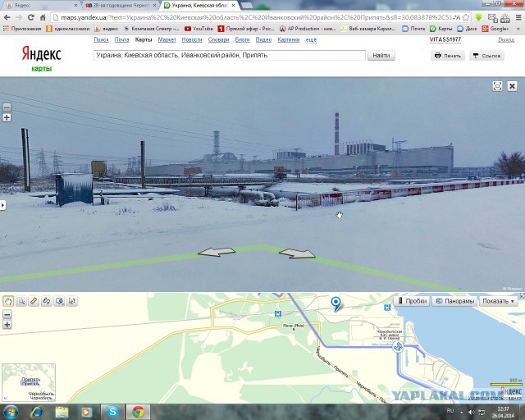The width and height of the screenshot is (525, 420).
Task: Switch to the first Яндекс tab
Action: point(40,6)
